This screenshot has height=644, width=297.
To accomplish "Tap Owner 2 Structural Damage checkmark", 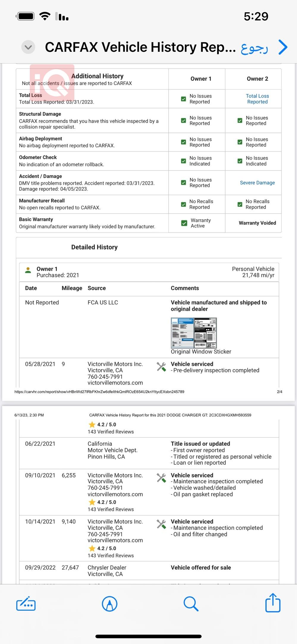I will (240, 121).
